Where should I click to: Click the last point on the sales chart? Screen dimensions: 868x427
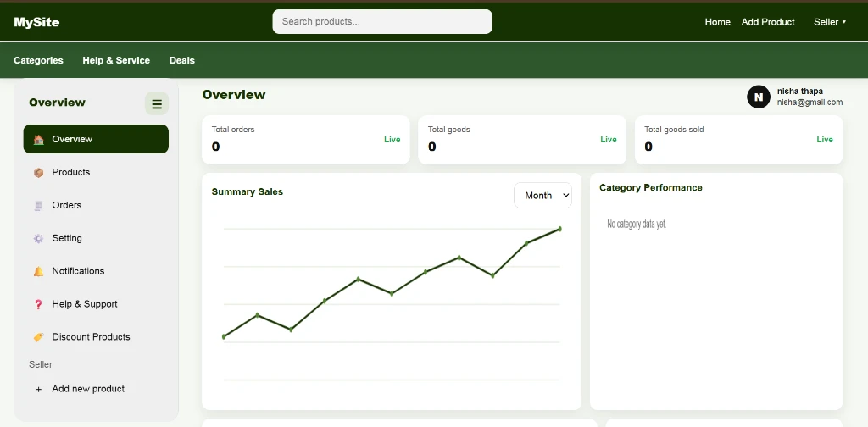pyautogui.click(x=559, y=229)
